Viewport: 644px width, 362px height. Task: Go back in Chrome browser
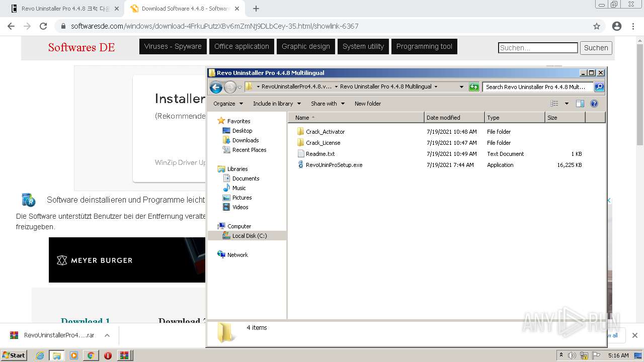pos(11,26)
